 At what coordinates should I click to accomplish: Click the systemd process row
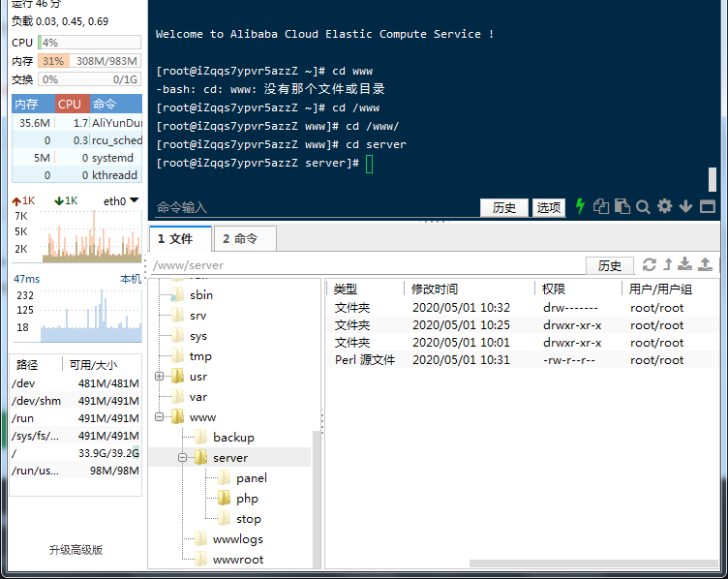click(x=77, y=158)
